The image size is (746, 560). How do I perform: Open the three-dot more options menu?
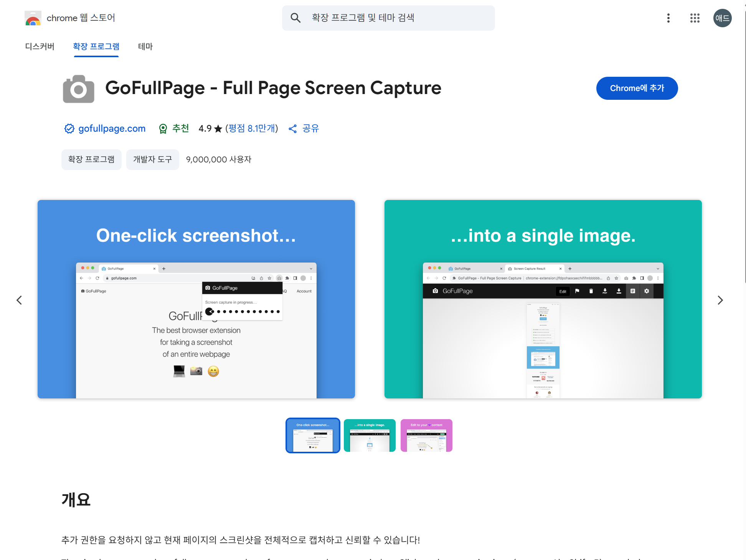(668, 18)
